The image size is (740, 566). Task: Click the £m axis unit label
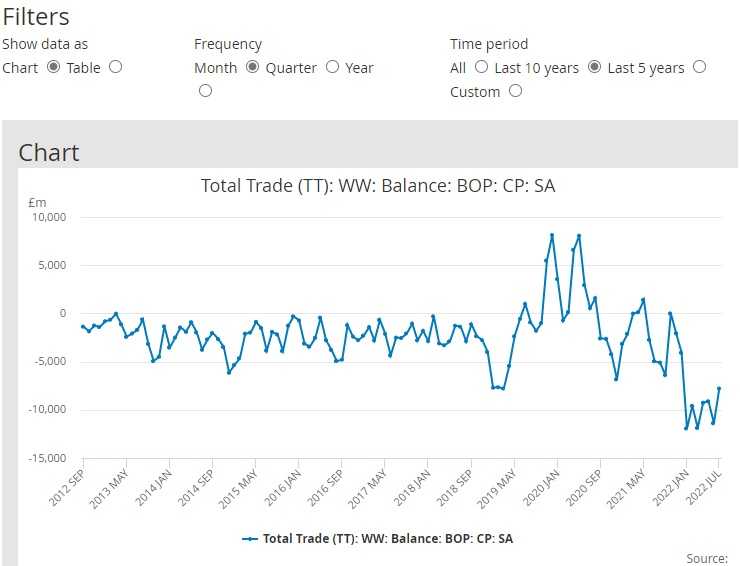pos(37,202)
